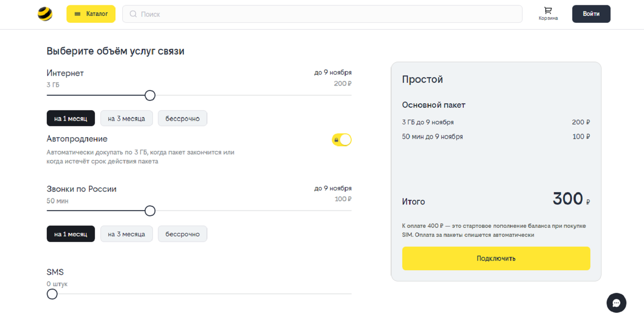Click the 'К оплате 400 ₽' payment note

pos(494,230)
